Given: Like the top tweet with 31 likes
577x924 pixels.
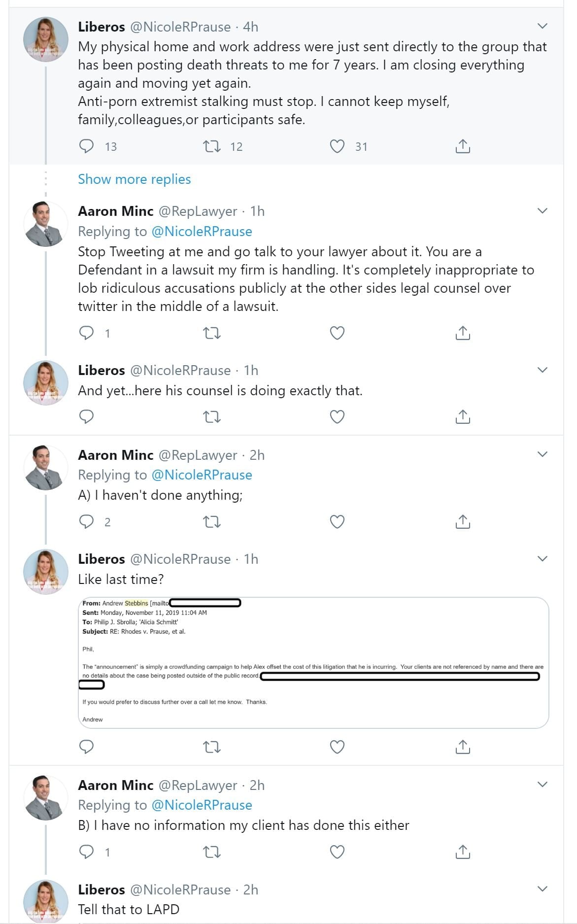Looking at the screenshot, I should pyautogui.click(x=337, y=146).
